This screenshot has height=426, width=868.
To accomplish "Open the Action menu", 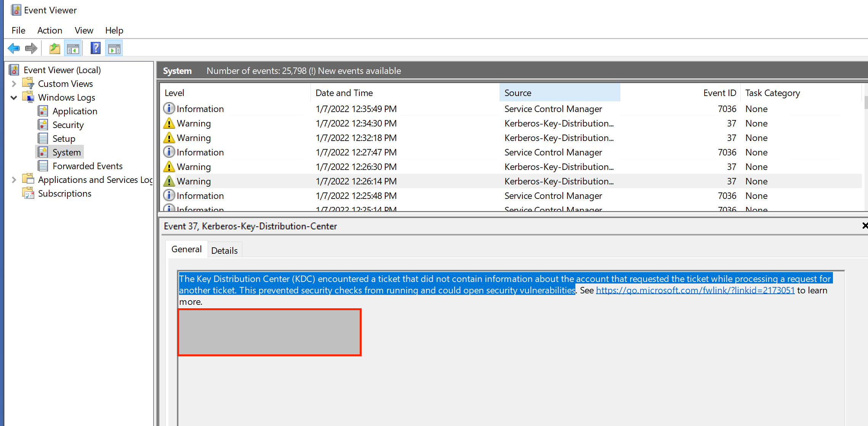I will point(50,30).
